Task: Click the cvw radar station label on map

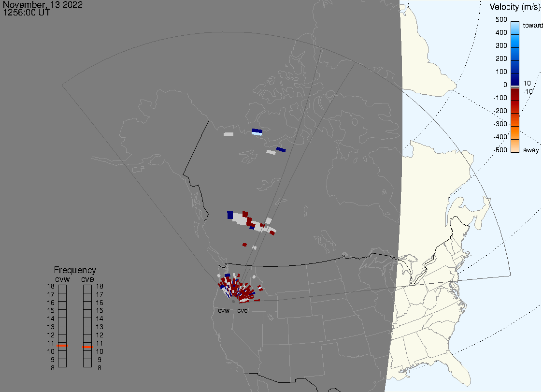Action: (x=224, y=311)
